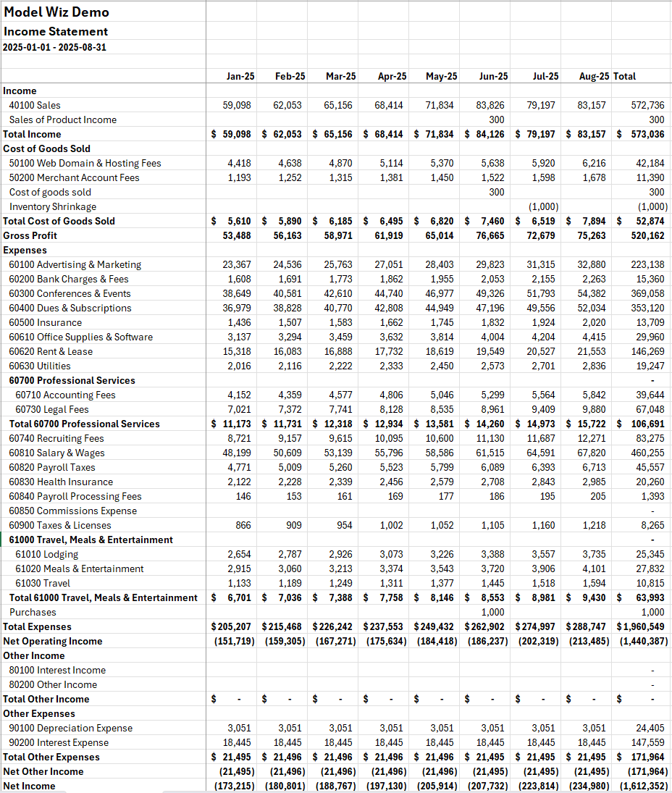Select the Income Statement heading cell
This screenshot has width=672, height=793.
pos(56,32)
